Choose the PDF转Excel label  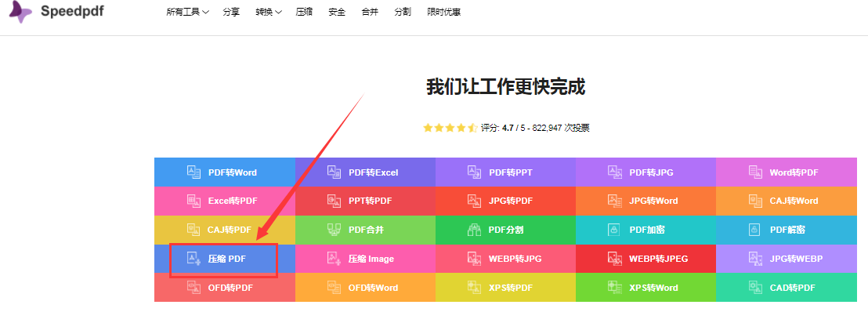(373, 172)
